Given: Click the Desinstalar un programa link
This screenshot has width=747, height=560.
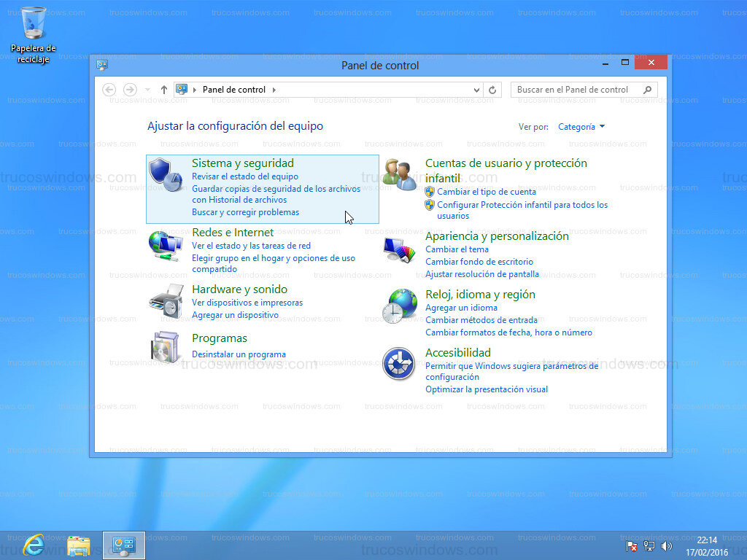Looking at the screenshot, I should click(x=239, y=354).
